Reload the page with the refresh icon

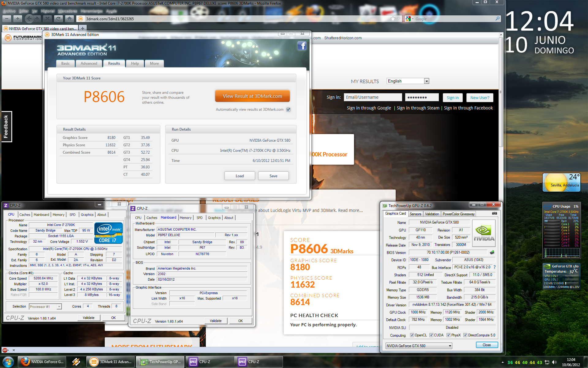(58, 19)
